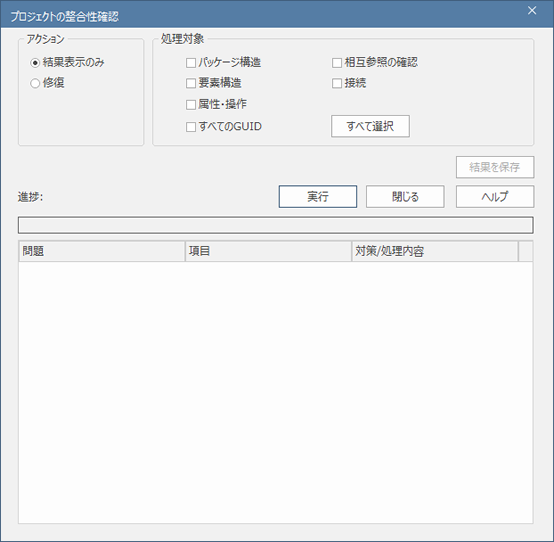554x542 pixels.
Task: Click the 項目 column header
Action: pos(269,251)
